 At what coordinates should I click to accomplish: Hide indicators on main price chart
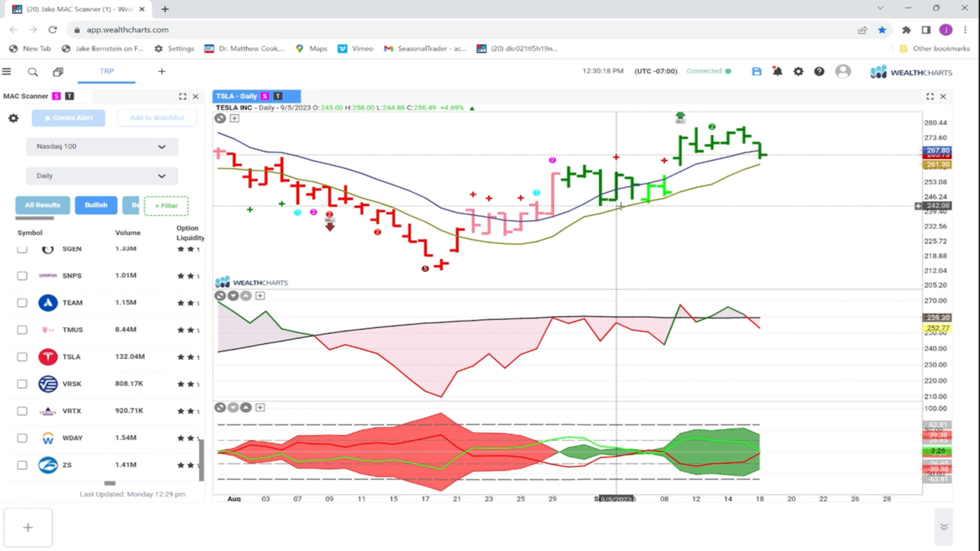tap(220, 118)
